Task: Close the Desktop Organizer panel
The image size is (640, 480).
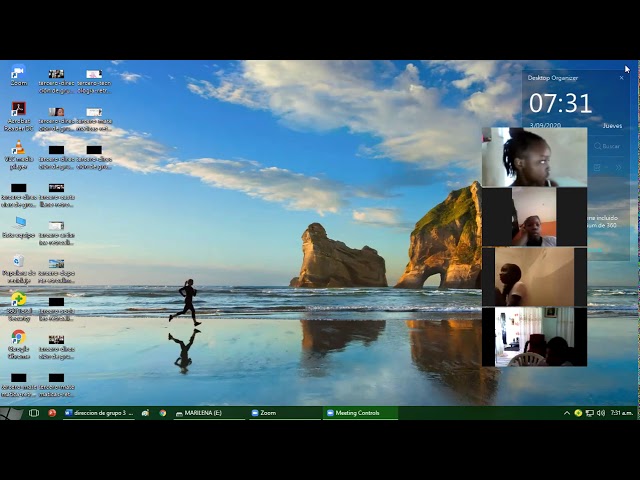Action: pyautogui.click(x=621, y=78)
